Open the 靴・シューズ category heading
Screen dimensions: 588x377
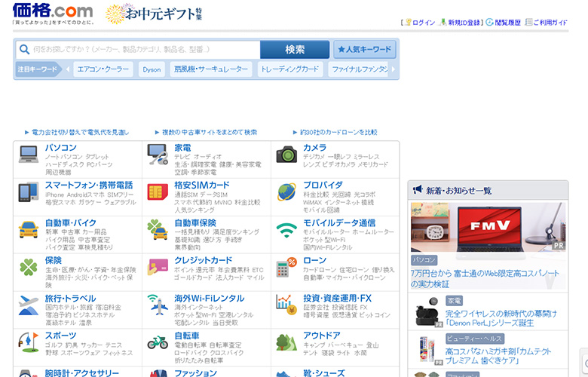(324, 373)
